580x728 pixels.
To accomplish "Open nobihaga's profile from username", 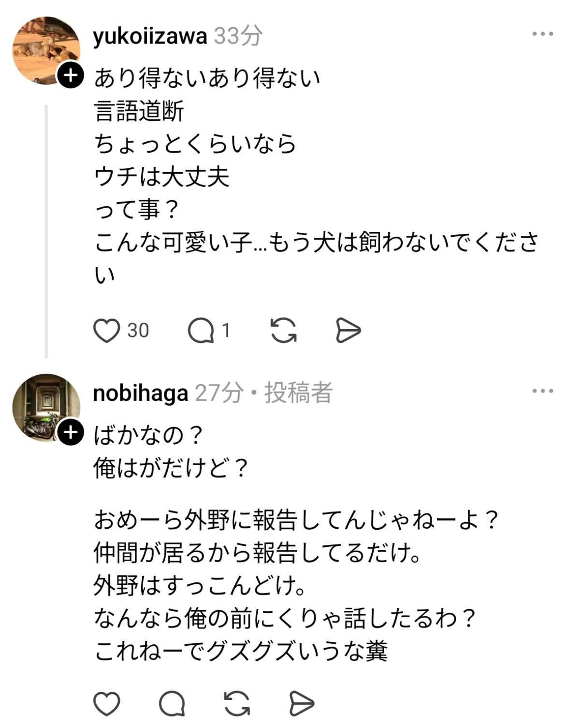I will click(140, 393).
